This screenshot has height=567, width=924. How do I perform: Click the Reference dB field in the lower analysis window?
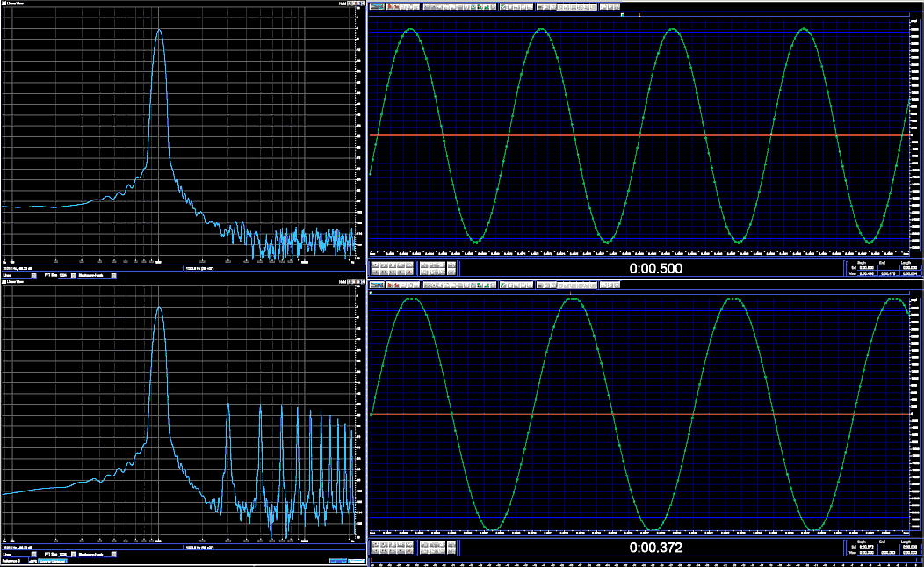click(25, 561)
